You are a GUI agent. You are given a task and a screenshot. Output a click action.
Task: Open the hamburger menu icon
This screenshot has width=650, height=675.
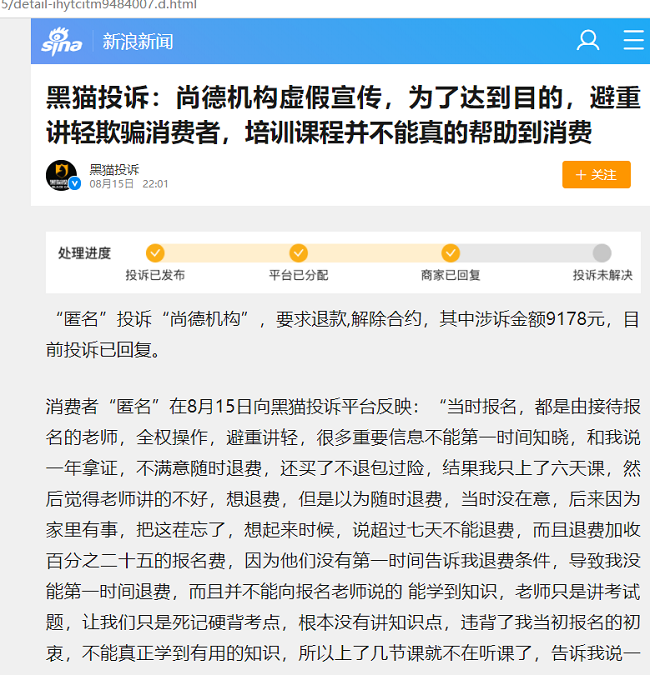(634, 40)
